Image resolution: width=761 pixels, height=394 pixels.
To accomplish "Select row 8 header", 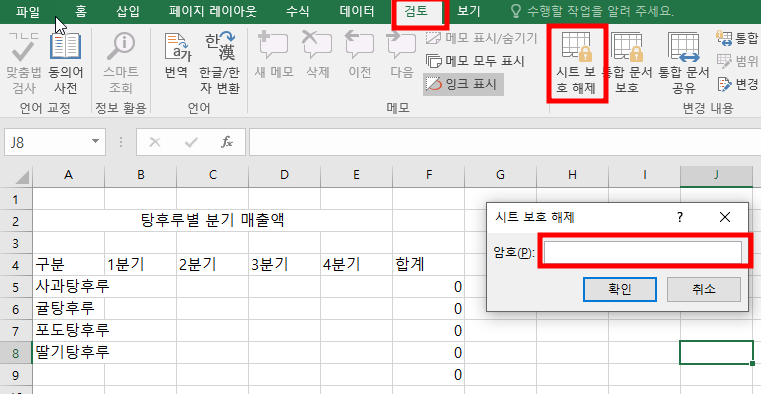I will click(16, 353).
